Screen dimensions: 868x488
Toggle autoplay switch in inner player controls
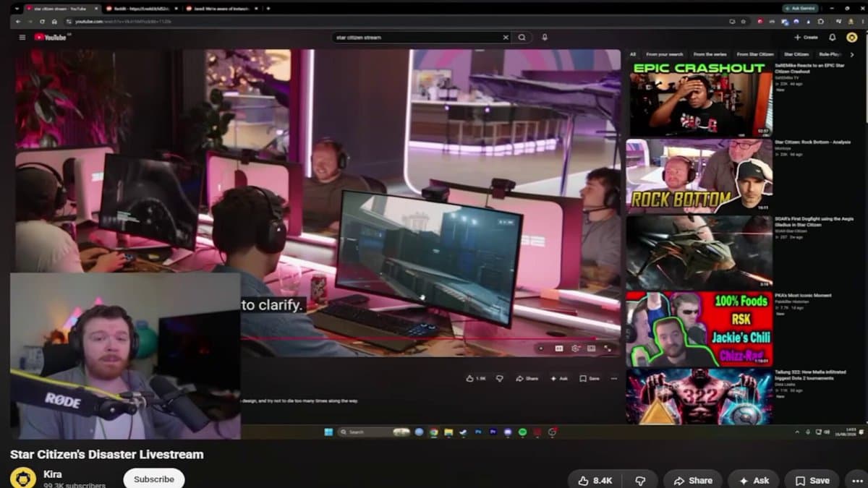click(x=540, y=348)
